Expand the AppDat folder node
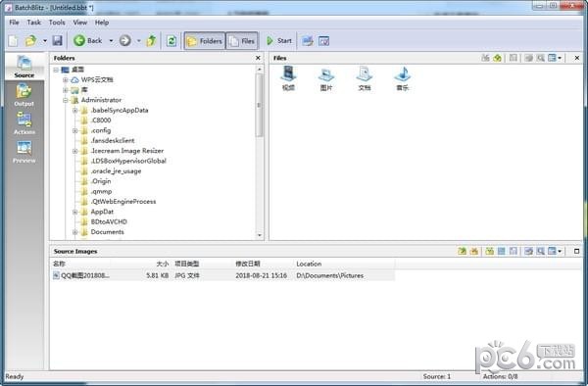The width and height of the screenshot is (588, 386). click(x=75, y=212)
